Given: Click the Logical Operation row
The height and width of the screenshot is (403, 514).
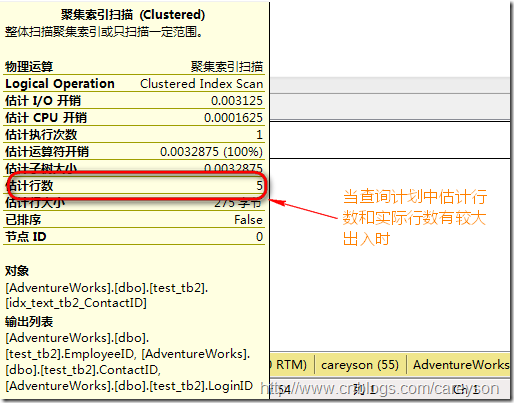Looking at the screenshot, I should click(x=134, y=84).
